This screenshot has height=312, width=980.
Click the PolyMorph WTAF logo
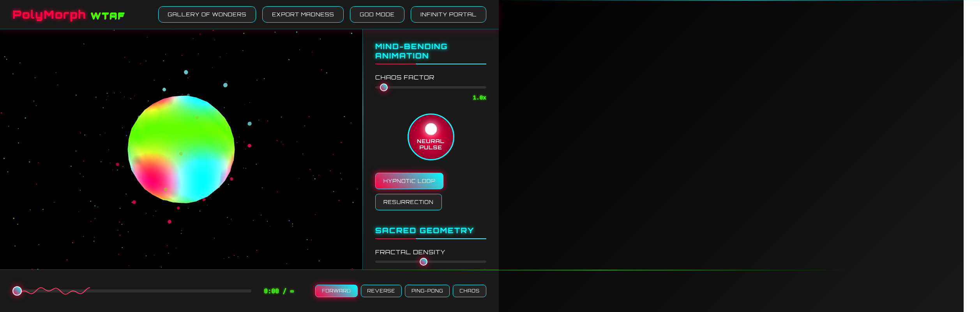(x=69, y=15)
